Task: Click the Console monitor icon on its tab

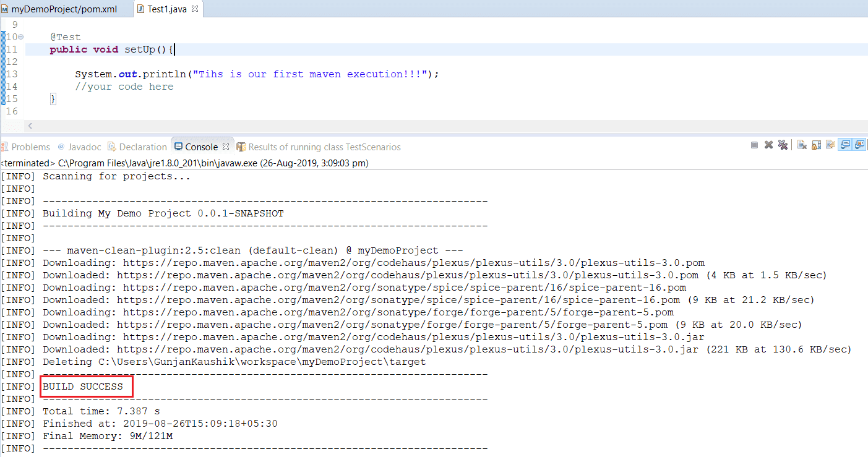Action: 179,147
